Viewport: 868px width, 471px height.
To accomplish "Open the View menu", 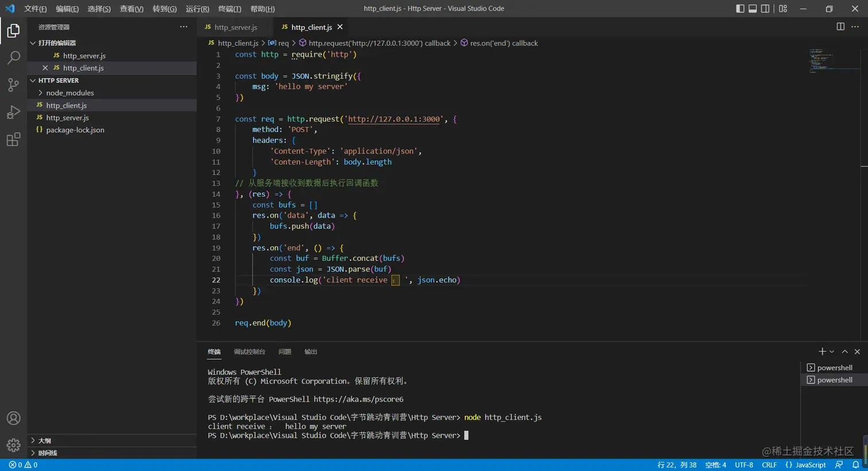I will pyautogui.click(x=131, y=9).
